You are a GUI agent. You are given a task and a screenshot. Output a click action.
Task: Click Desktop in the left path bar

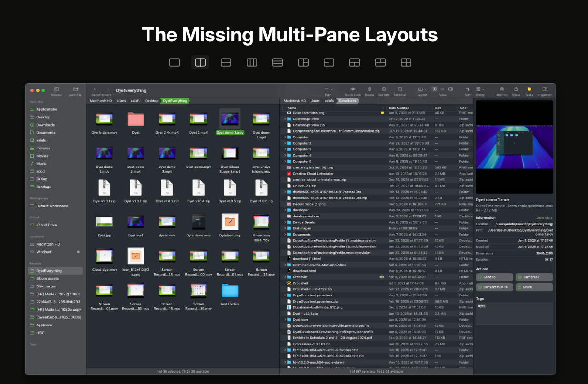151,101
